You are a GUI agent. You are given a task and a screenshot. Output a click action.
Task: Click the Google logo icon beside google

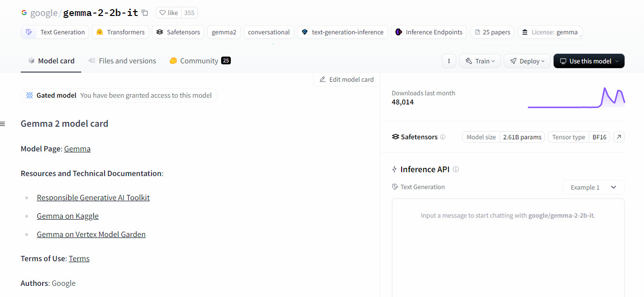(x=24, y=13)
